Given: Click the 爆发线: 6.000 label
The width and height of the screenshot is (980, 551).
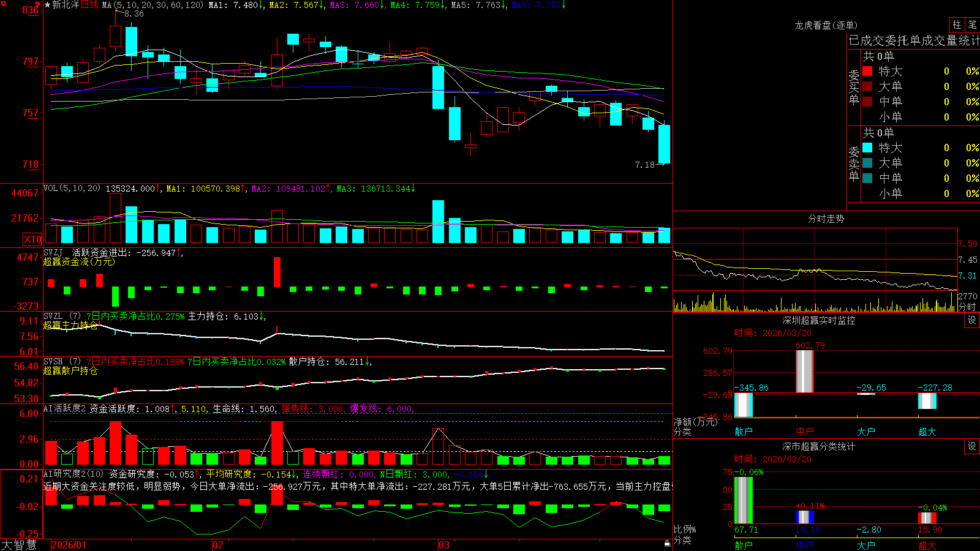Looking at the screenshot, I should (x=381, y=409).
